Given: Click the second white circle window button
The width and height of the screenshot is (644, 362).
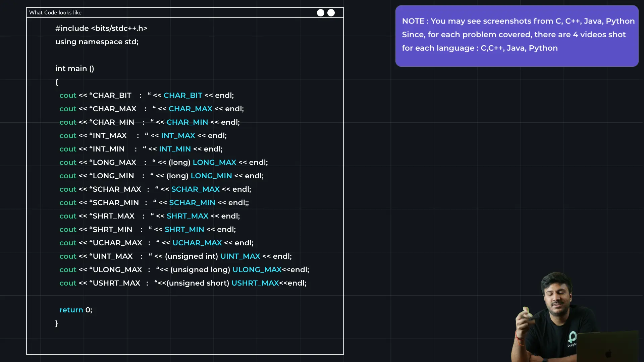Looking at the screenshot, I should pyautogui.click(x=331, y=13).
